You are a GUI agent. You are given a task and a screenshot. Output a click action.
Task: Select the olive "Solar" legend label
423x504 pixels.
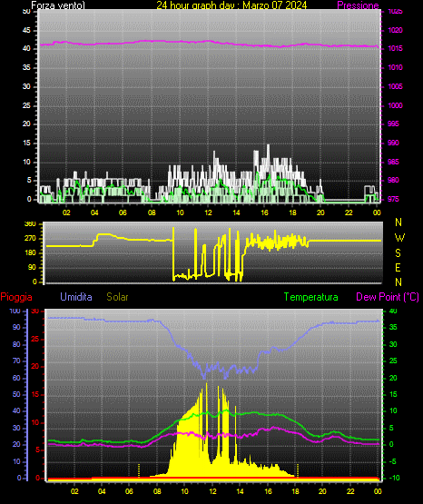(118, 297)
